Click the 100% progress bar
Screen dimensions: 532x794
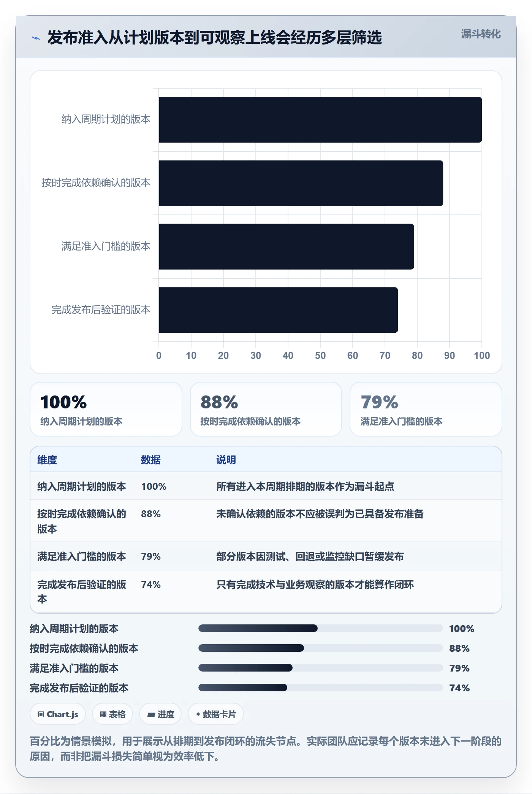pos(321,628)
